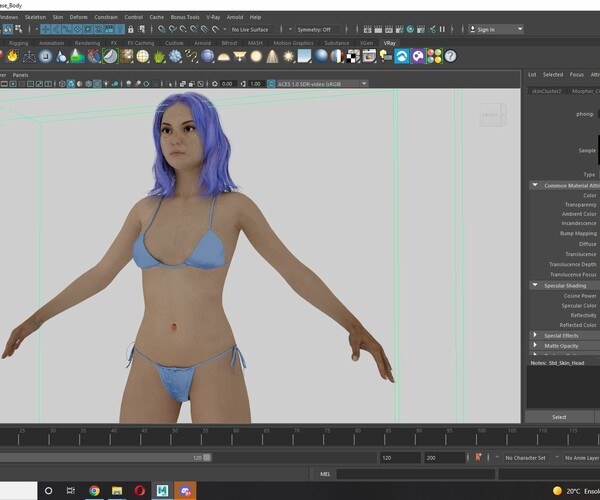This screenshot has width=600, height=500.
Task: Click the green grass V-Ray fur icon
Action: (159, 57)
